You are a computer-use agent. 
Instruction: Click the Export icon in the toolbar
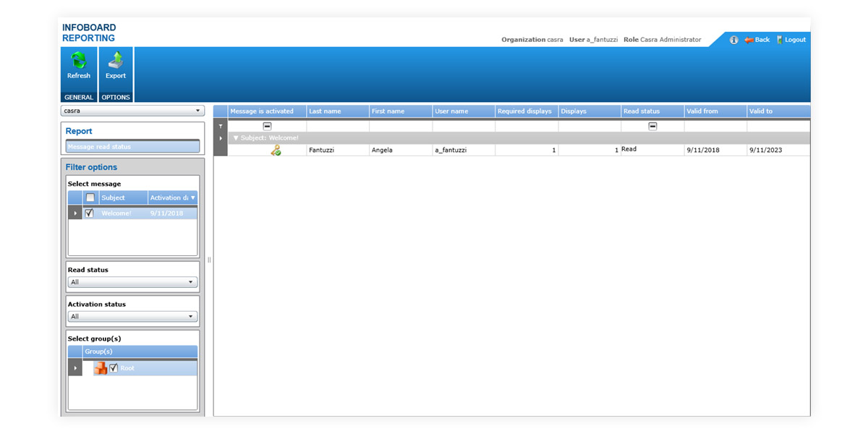[116, 61]
